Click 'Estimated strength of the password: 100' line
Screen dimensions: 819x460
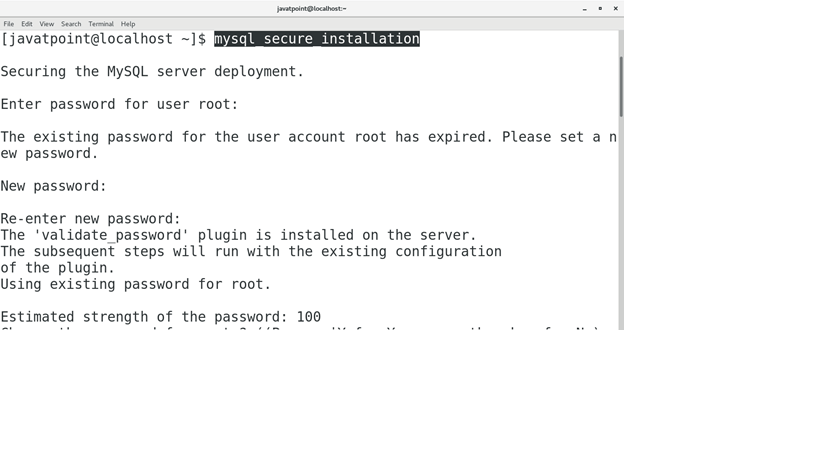(x=161, y=317)
